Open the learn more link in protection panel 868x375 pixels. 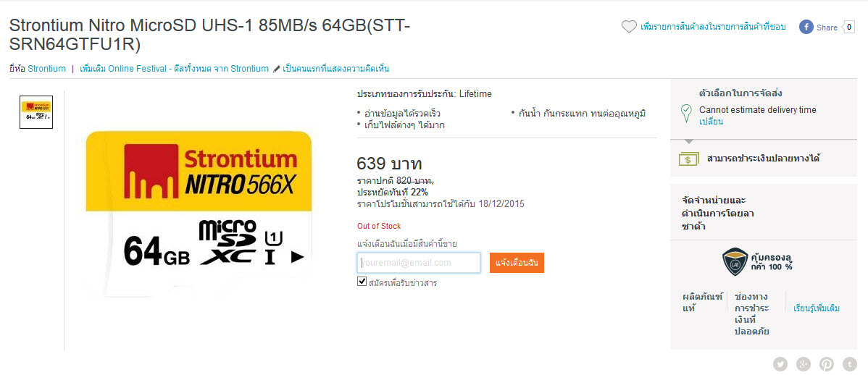[x=817, y=308]
